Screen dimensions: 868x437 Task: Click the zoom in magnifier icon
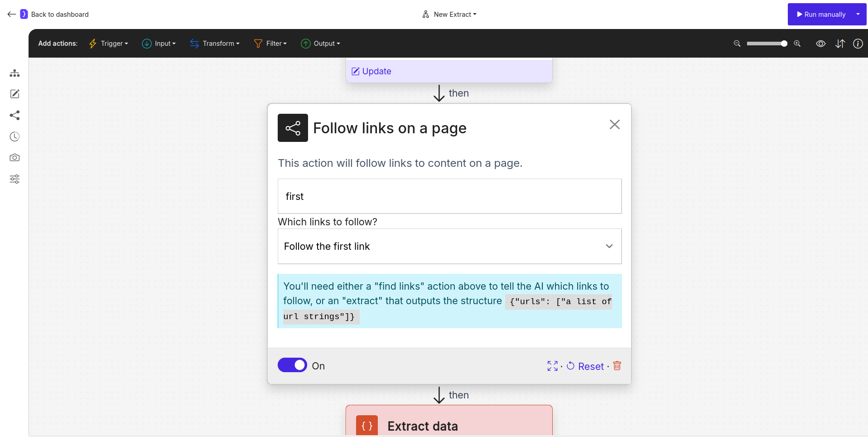pyautogui.click(x=797, y=44)
